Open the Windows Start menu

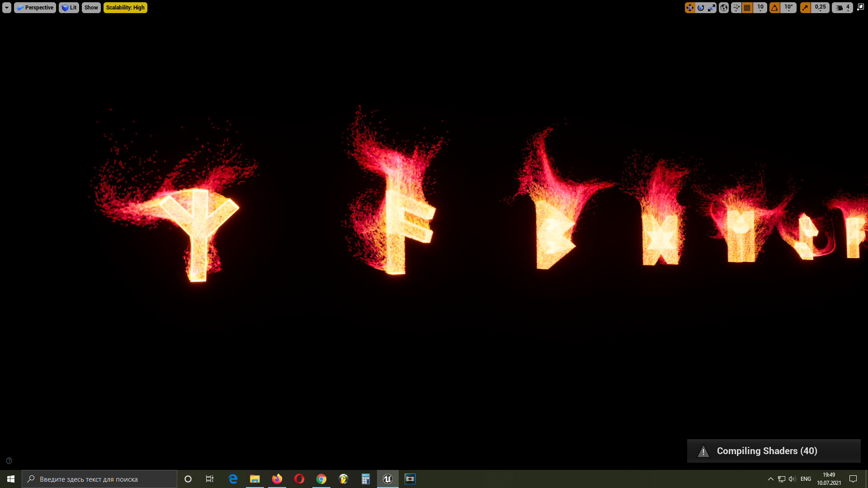point(11,479)
